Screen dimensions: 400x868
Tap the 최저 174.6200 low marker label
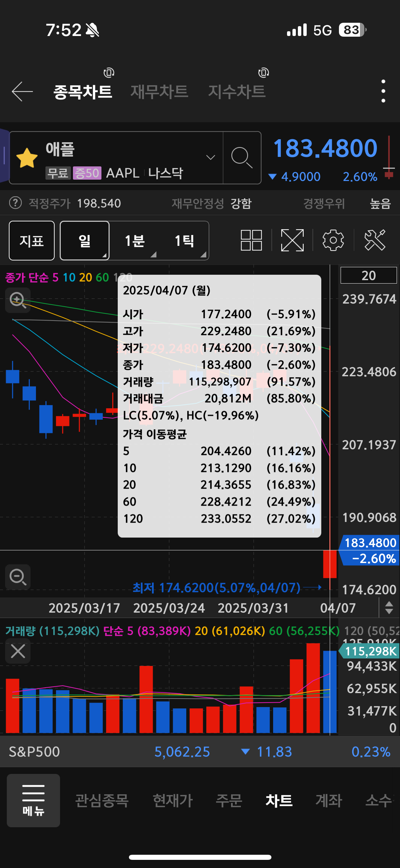click(x=216, y=587)
